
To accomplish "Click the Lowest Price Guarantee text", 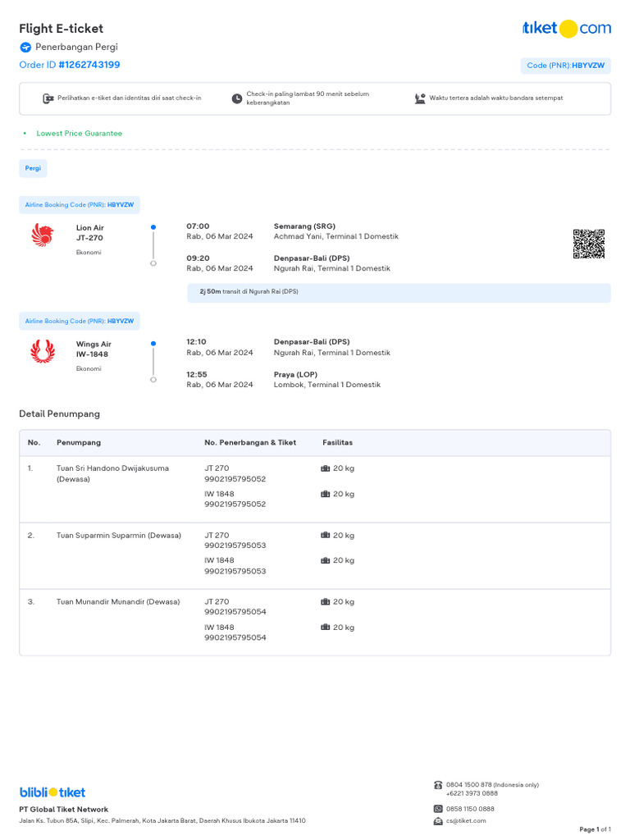I will [79, 133].
